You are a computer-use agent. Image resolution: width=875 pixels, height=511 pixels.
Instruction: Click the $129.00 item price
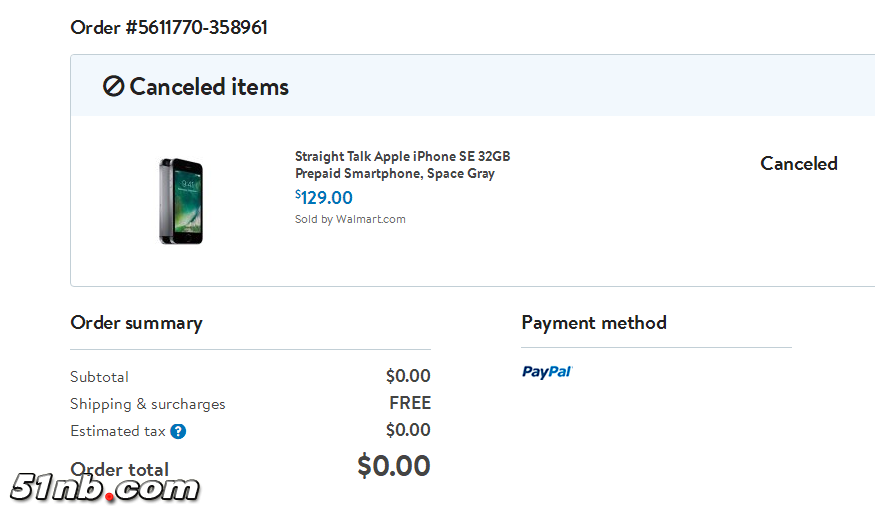(324, 197)
